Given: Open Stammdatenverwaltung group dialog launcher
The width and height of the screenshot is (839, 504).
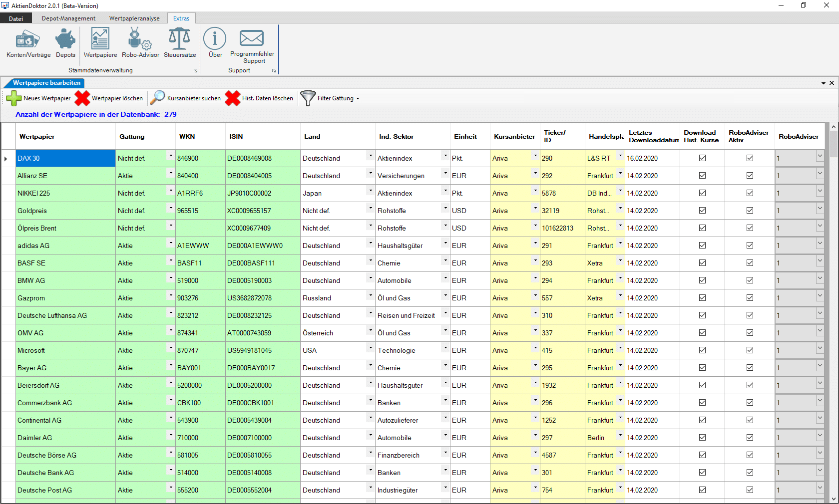Looking at the screenshot, I should (x=195, y=71).
